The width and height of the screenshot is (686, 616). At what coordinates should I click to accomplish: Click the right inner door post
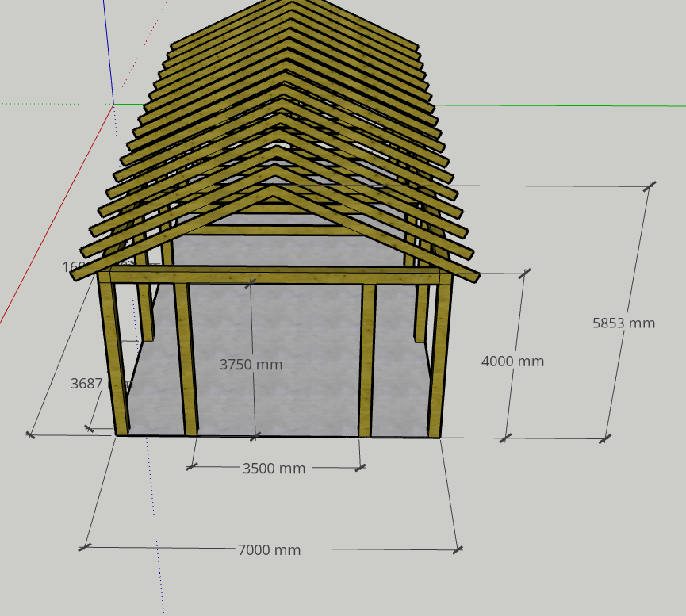[x=367, y=357]
